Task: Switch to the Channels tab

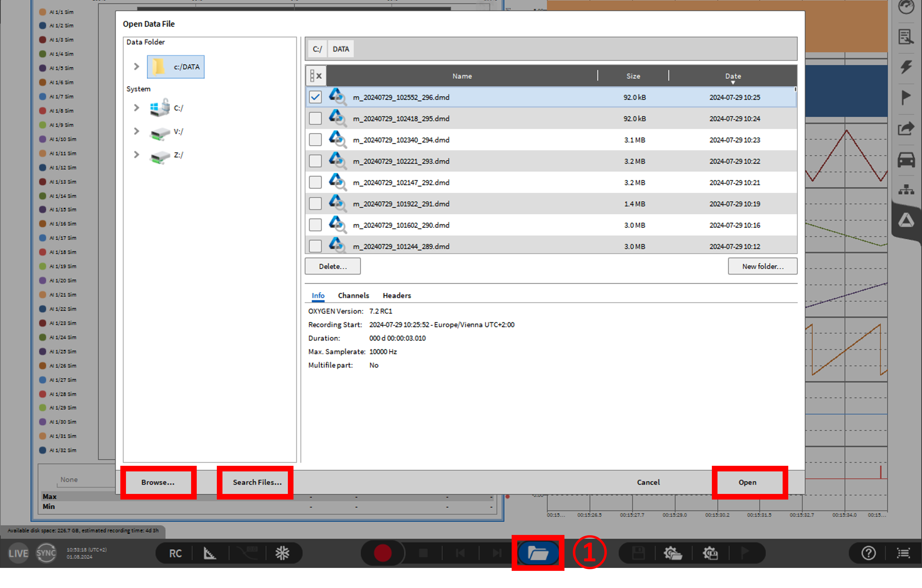Action: [x=353, y=295]
